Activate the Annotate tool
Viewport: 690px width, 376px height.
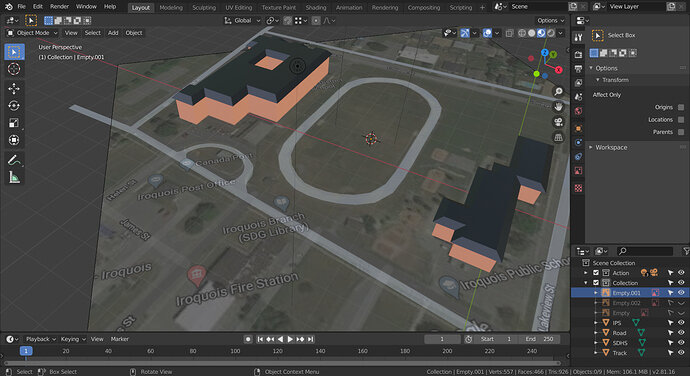(14, 160)
